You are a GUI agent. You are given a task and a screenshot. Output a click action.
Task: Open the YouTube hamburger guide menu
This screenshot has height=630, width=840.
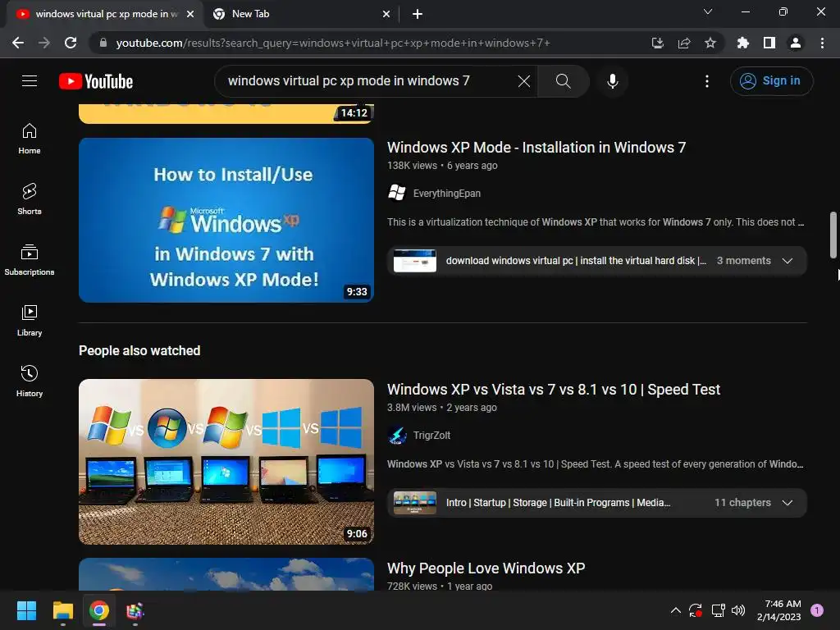30,81
